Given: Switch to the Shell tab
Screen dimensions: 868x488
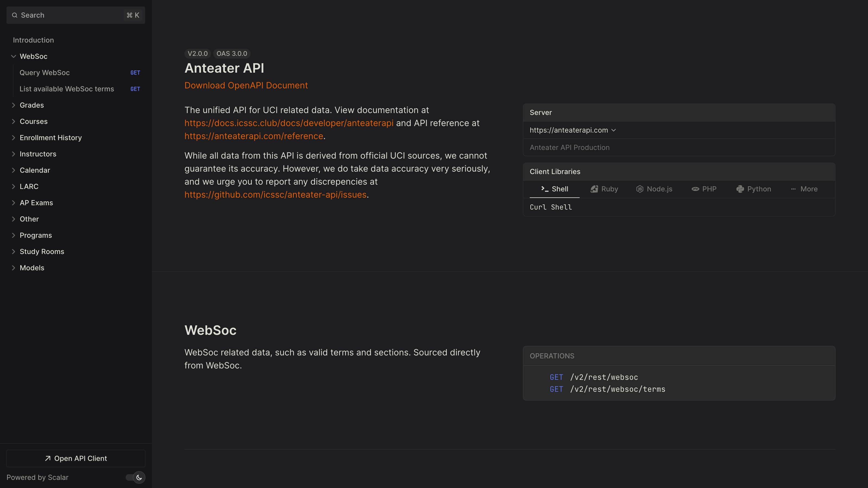Looking at the screenshot, I should tap(559, 189).
